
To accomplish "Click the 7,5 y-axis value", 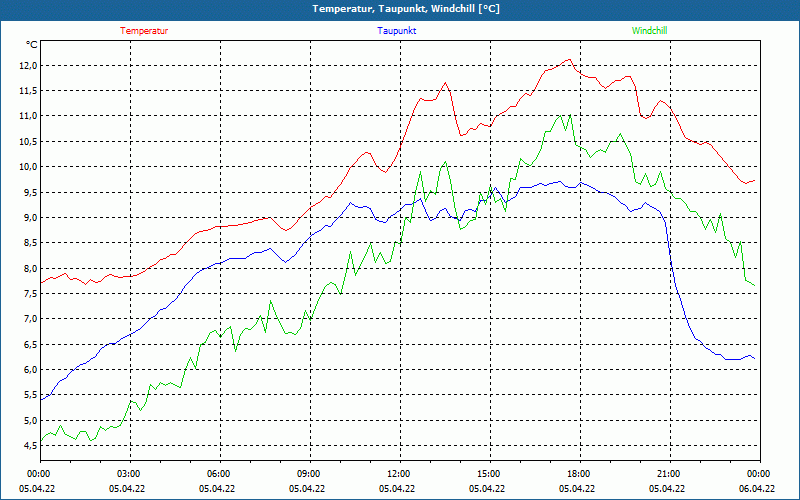I will pyautogui.click(x=30, y=293).
